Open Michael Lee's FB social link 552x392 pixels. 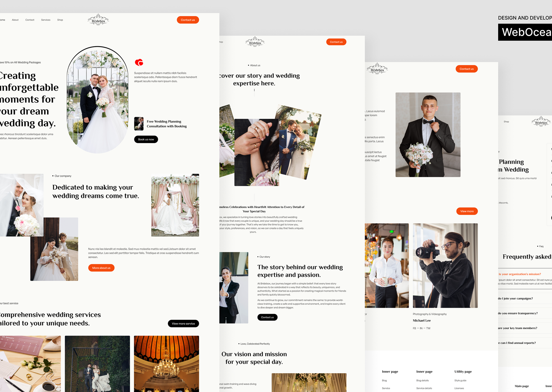[414, 328]
